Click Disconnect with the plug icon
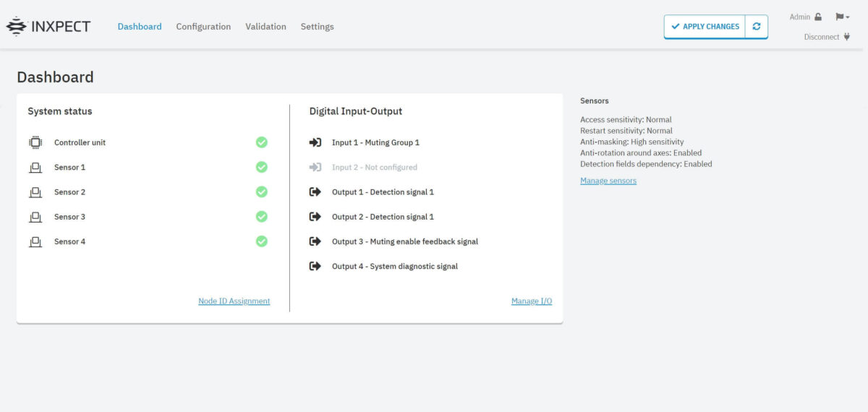The height and width of the screenshot is (412, 868). pos(827,37)
